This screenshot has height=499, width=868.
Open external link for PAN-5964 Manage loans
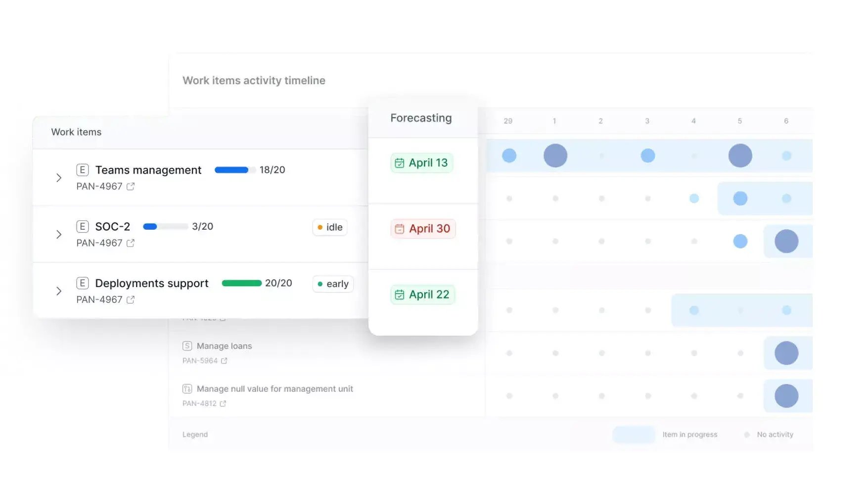225,361
